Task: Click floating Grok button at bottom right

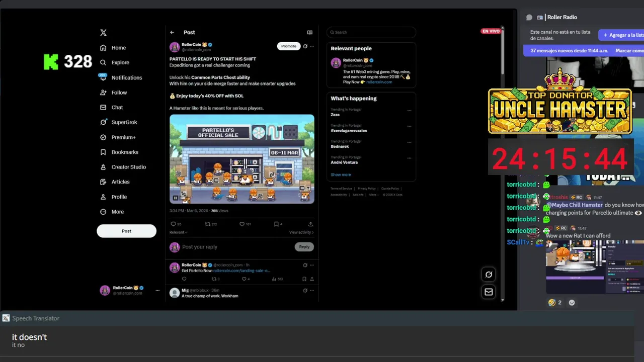Action: 489,275
